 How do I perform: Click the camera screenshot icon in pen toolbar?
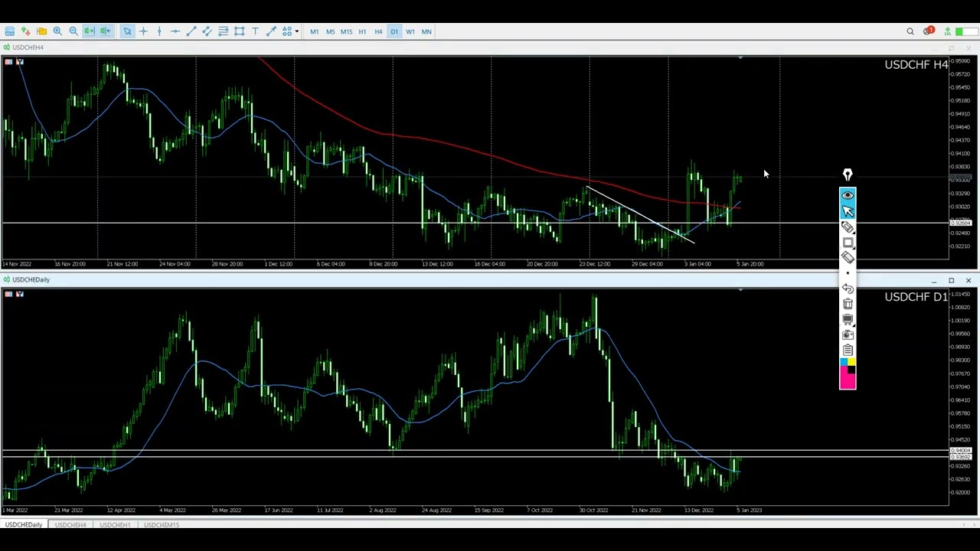pyautogui.click(x=848, y=334)
